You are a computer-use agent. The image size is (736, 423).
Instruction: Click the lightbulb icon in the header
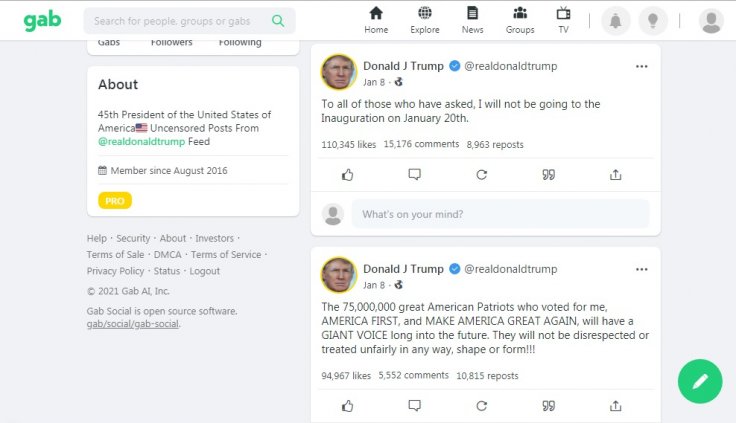653,21
